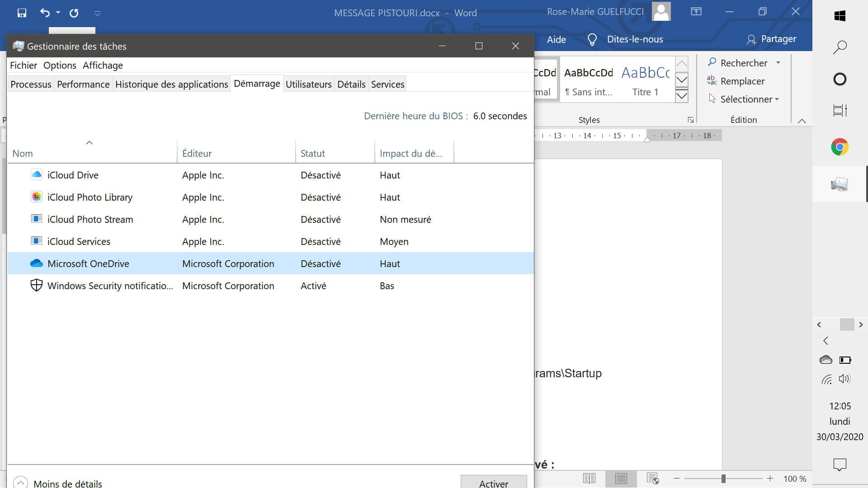Switch to the Détails tab

351,84
